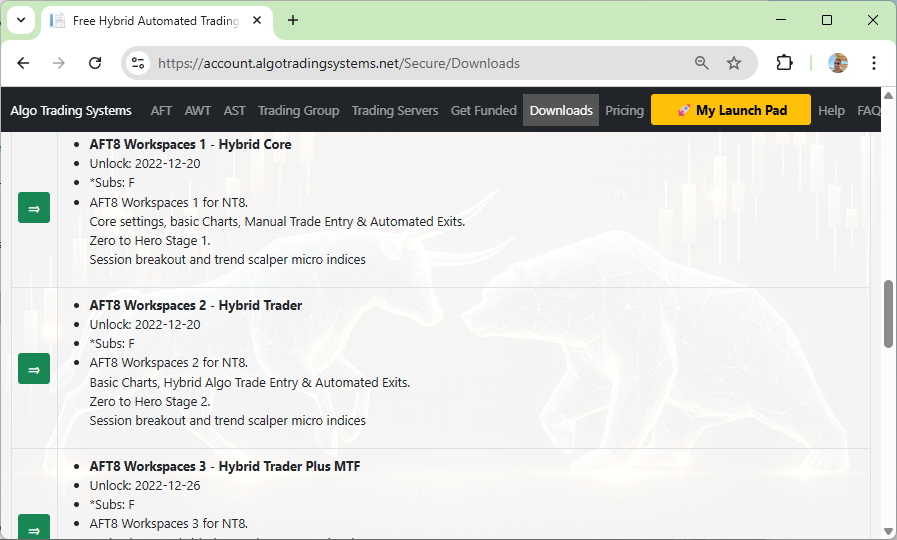Open the AWT menu item
The image size is (897, 540).
(x=197, y=110)
